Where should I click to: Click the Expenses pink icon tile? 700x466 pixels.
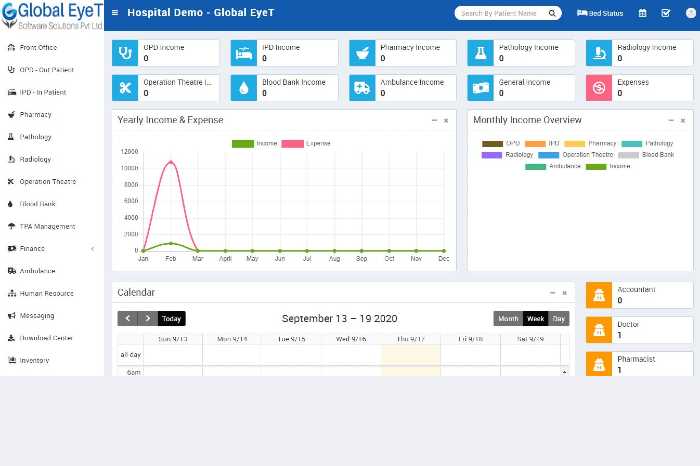599,88
